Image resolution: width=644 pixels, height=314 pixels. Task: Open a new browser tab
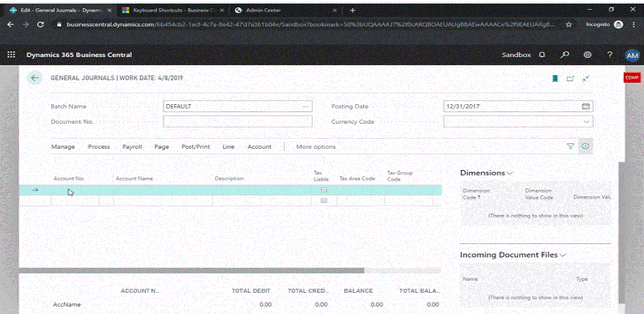[x=352, y=10]
